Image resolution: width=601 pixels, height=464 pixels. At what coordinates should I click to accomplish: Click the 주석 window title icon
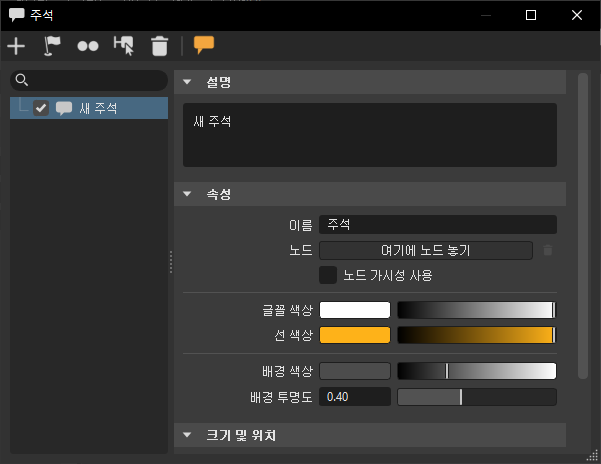[x=16, y=15]
